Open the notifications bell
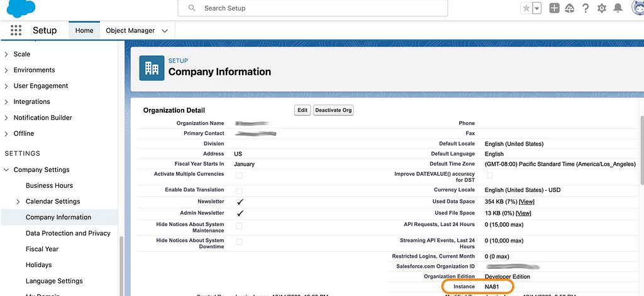Viewport: 644px width, 296px height. (618, 8)
